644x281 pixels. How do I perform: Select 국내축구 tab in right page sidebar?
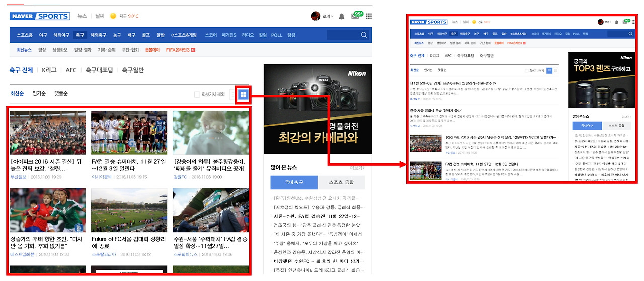point(586,125)
